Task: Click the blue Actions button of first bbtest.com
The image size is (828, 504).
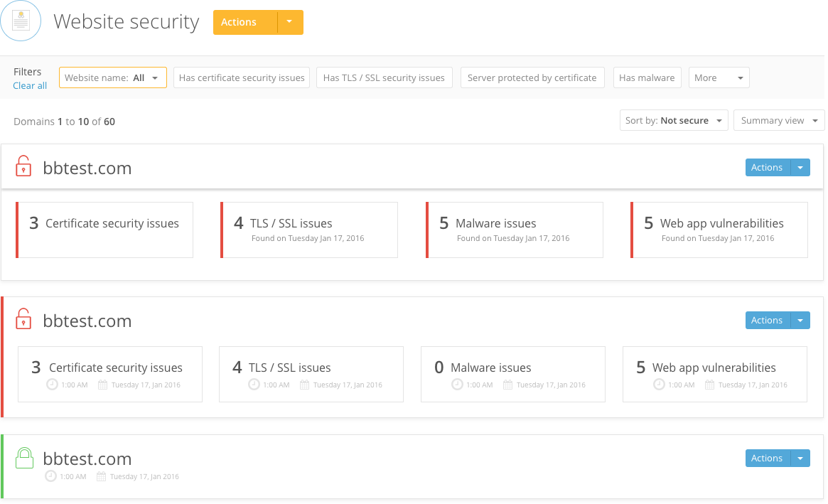Action: 768,168
